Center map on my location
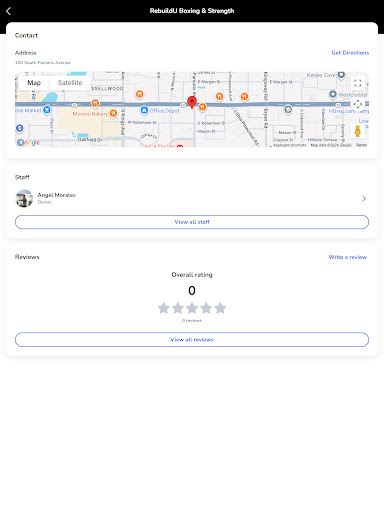This screenshot has height=512, width=384. [357, 104]
